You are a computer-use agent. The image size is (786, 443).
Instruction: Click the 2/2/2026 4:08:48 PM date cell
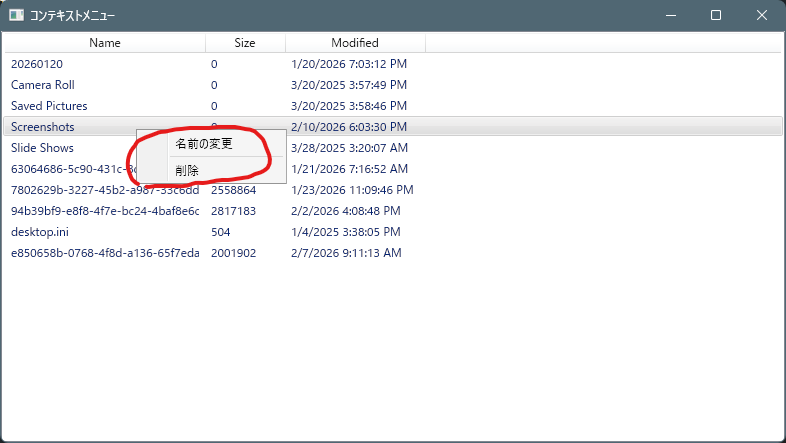pyautogui.click(x=345, y=211)
